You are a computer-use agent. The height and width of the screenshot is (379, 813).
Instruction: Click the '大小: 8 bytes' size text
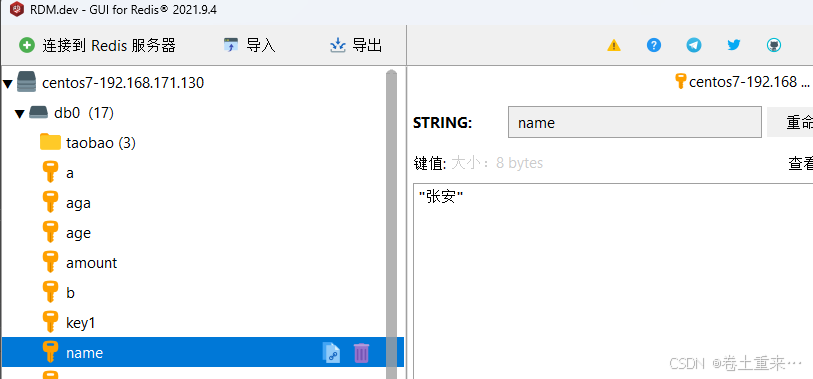tap(497, 163)
